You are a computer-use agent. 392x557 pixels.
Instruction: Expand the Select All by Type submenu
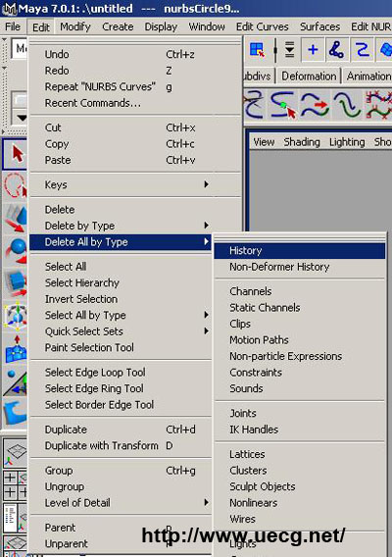click(207, 315)
